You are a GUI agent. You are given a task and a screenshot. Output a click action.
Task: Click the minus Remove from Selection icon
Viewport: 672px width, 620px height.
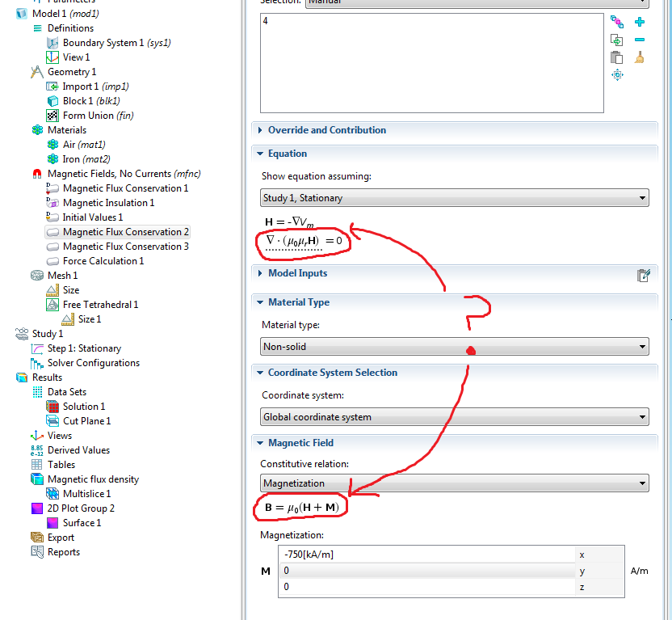coord(640,40)
